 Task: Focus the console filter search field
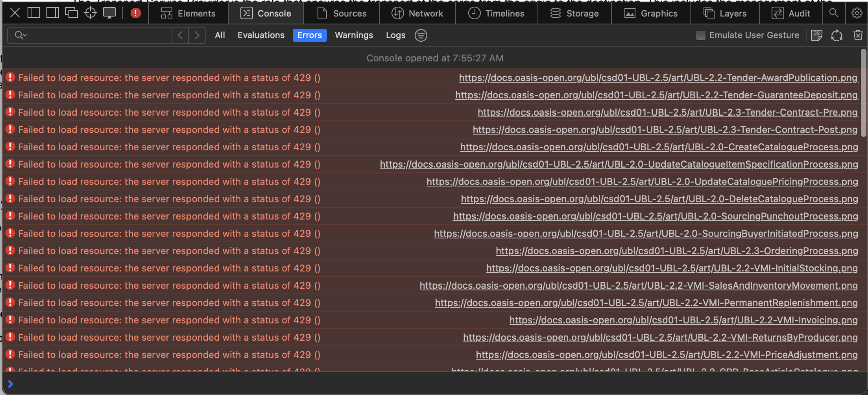point(90,35)
